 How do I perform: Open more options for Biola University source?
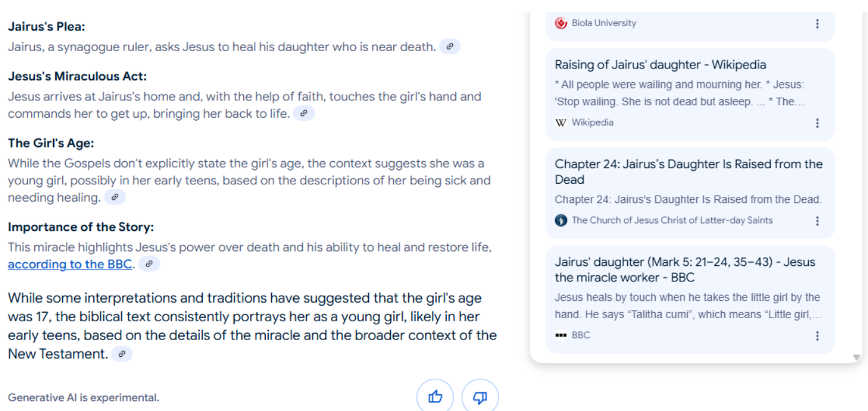[x=817, y=24]
